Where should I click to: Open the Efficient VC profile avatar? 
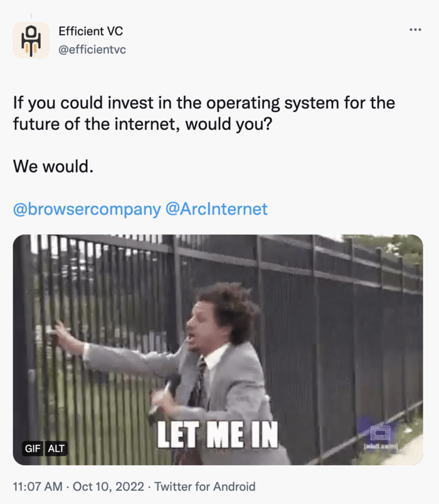click(31, 40)
